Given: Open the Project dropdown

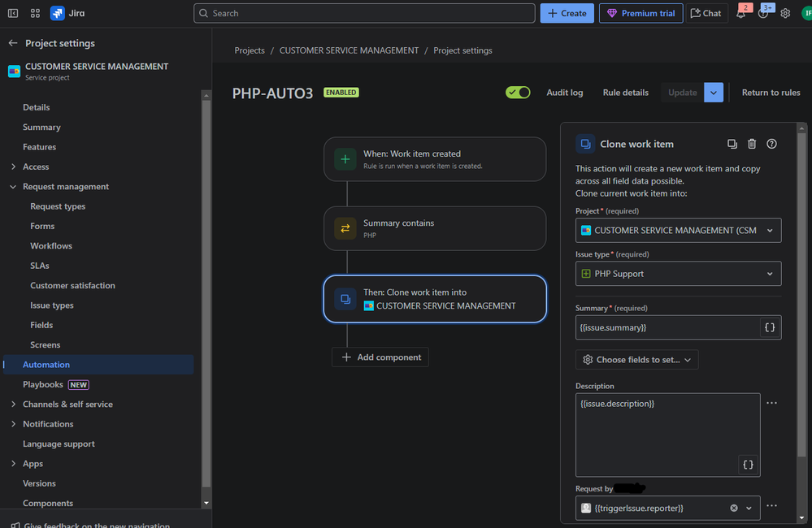Looking at the screenshot, I should coord(678,231).
